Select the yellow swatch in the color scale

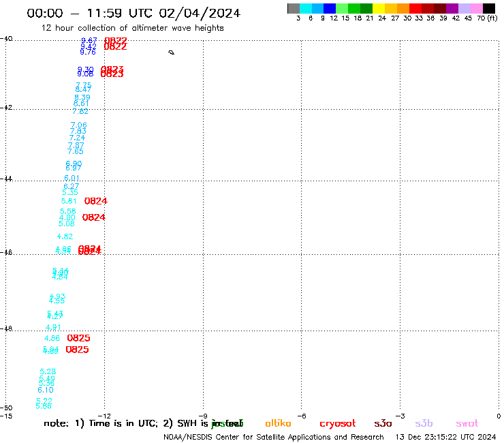point(379,8)
